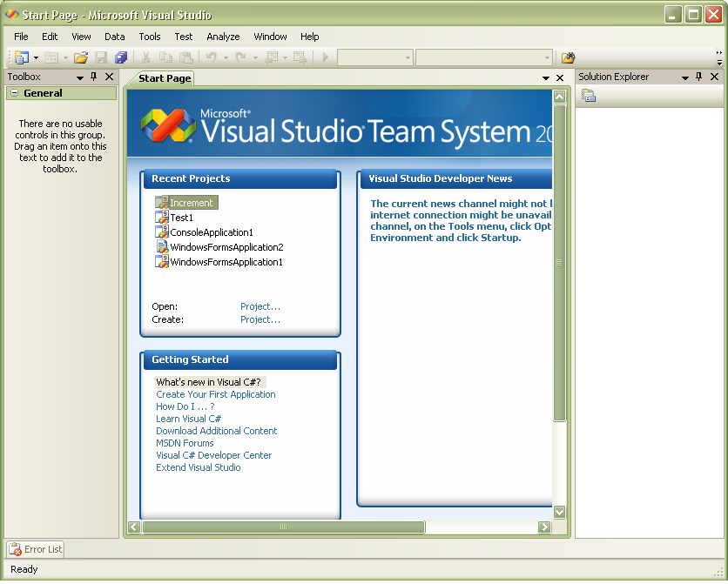
Task: Open the Data menu
Action: pyautogui.click(x=115, y=37)
